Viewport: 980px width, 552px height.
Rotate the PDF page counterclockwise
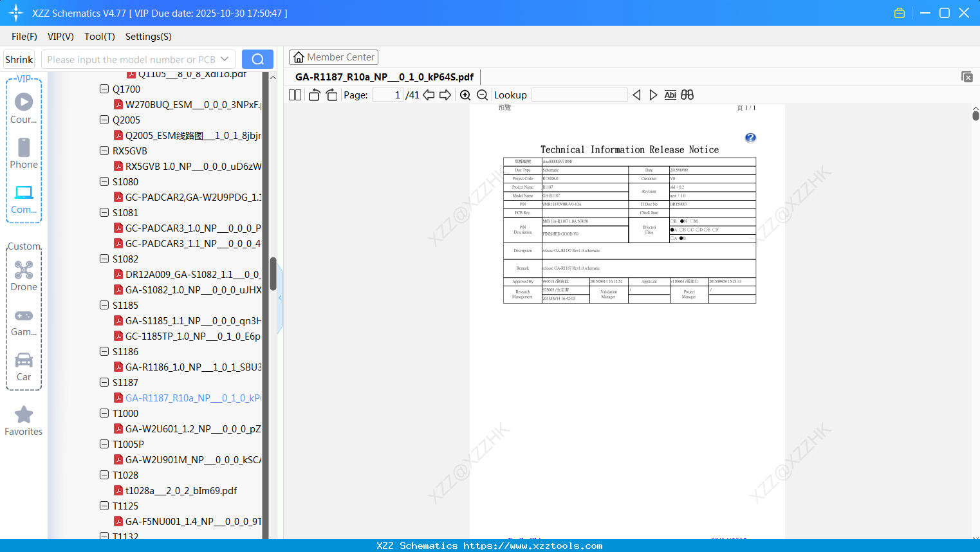click(314, 95)
